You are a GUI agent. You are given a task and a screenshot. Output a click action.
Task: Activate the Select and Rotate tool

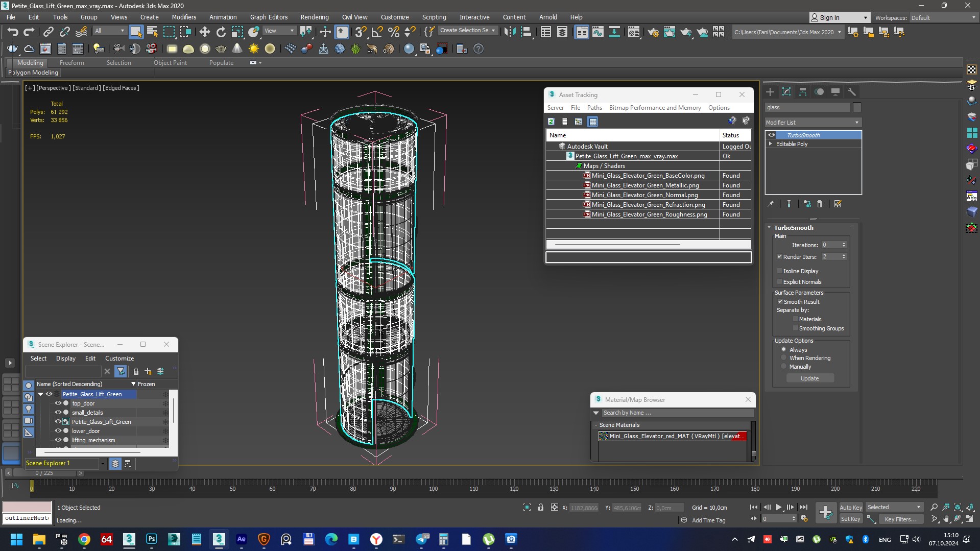[x=221, y=32]
